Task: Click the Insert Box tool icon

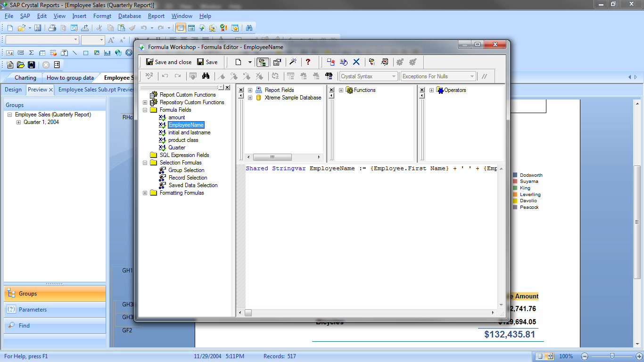Action: 86,53
